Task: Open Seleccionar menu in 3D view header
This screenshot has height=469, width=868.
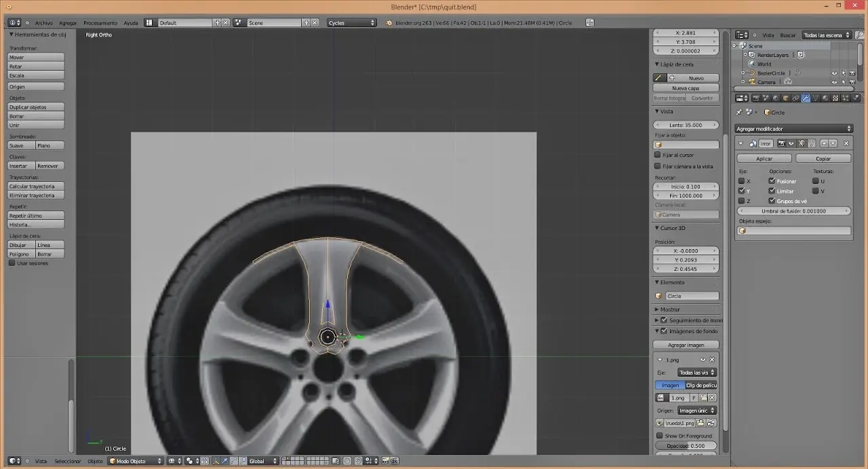Action: tap(67, 461)
